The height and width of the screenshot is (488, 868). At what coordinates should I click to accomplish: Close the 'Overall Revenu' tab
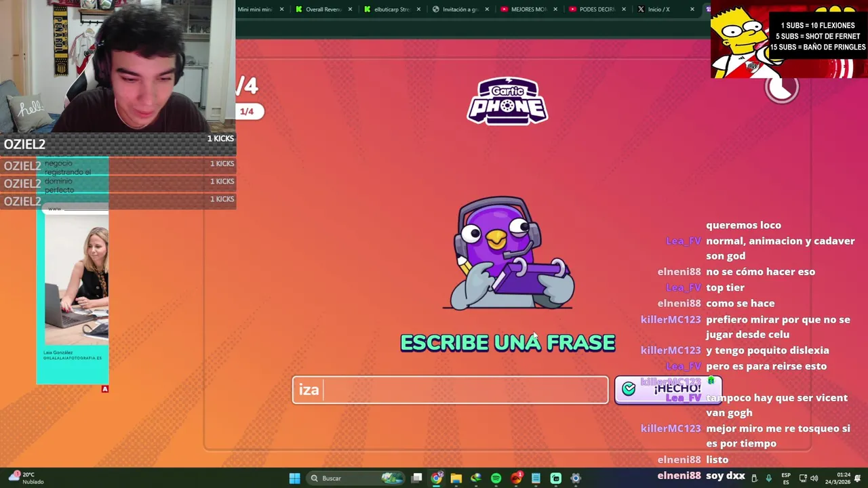tap(351, 9)
